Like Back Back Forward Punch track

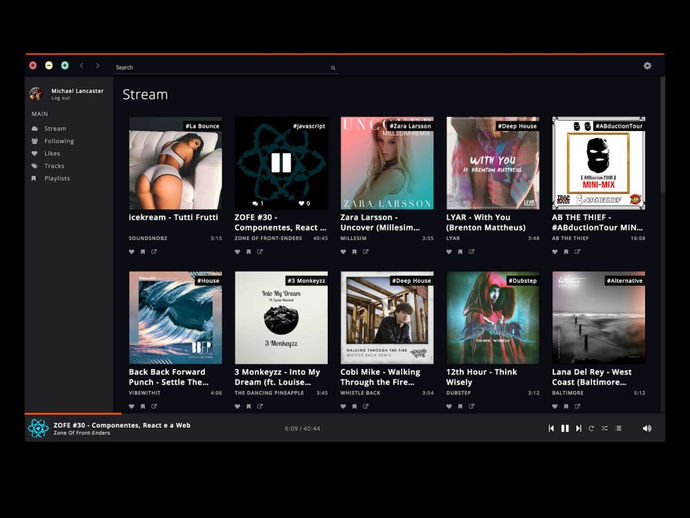(x=132, y=406)
